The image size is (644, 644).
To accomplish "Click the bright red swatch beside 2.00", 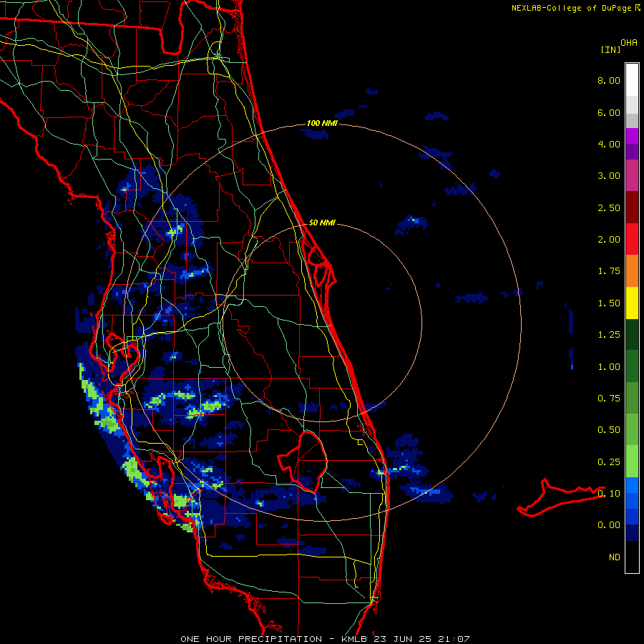I will tap(632, 239).
